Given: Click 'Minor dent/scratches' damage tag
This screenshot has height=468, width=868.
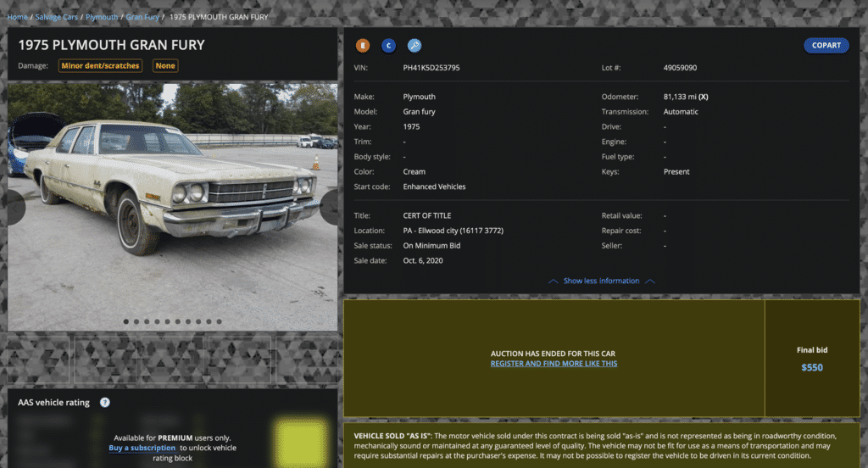Looking at the screenshot, I should click(101, 66).
